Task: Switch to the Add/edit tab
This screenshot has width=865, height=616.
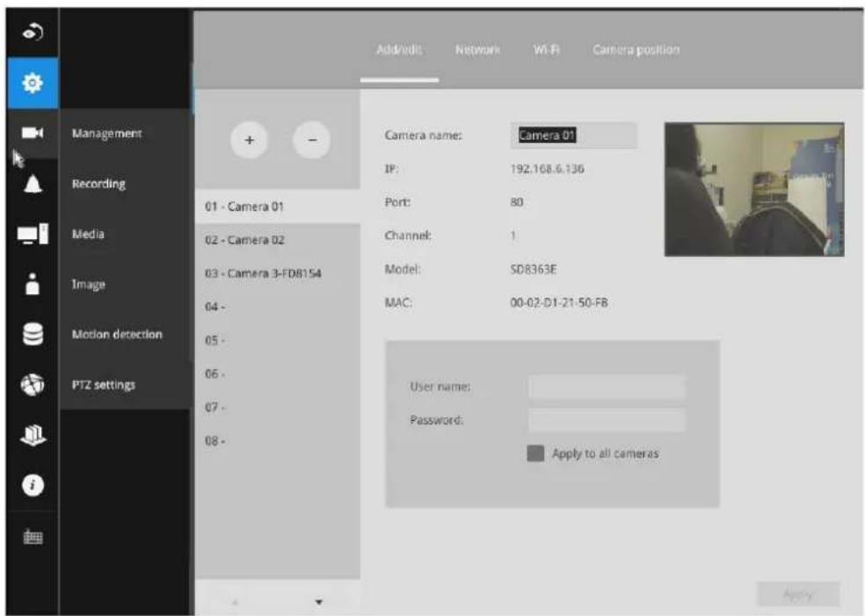Action: point(399,49)
